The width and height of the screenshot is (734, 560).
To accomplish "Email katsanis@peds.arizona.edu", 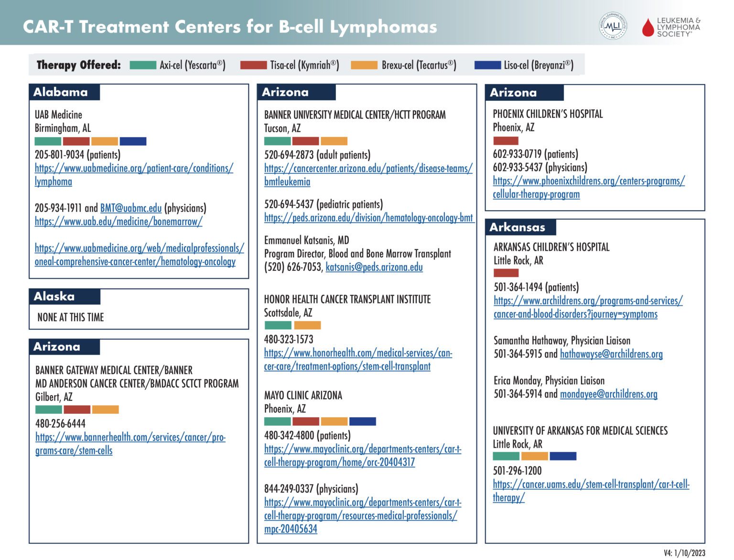I will [374, 267].
